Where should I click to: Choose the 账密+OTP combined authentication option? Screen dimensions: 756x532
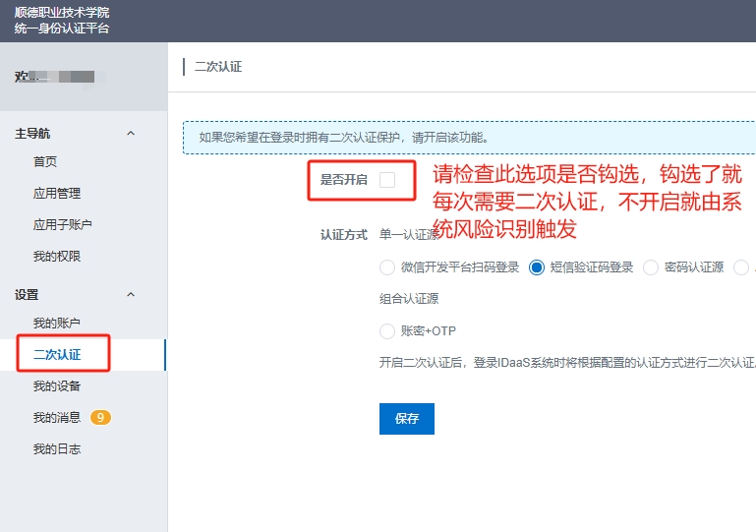387,330
